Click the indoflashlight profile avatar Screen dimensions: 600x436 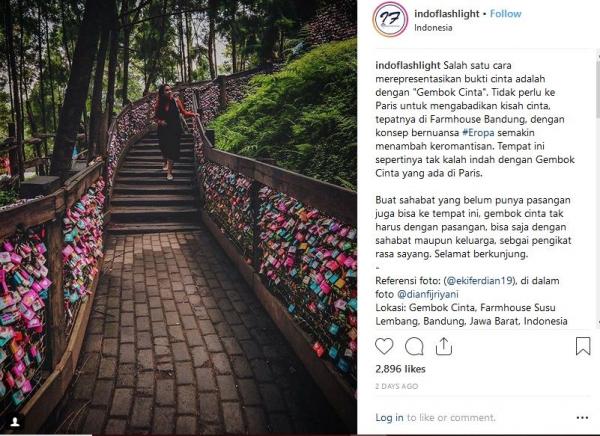point(390,19)
